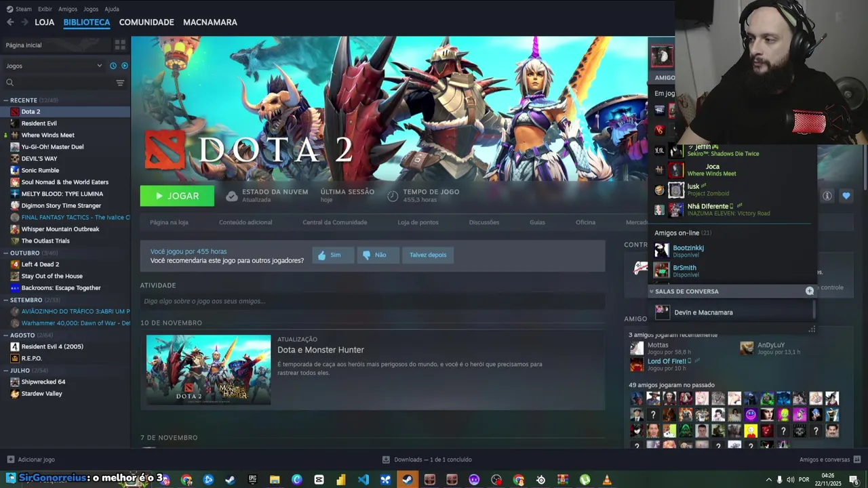Collapse the OUTUBRO group
868x488 pixels.
tap(6, 253)
